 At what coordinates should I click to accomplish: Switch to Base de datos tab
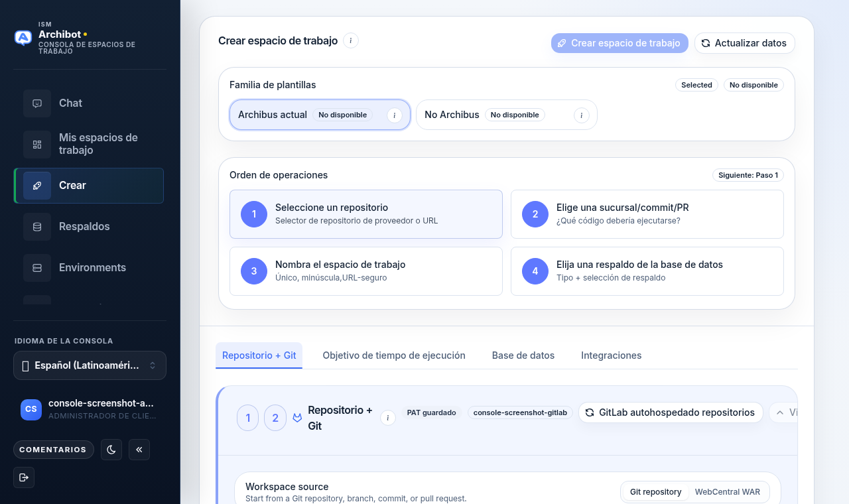523,355
